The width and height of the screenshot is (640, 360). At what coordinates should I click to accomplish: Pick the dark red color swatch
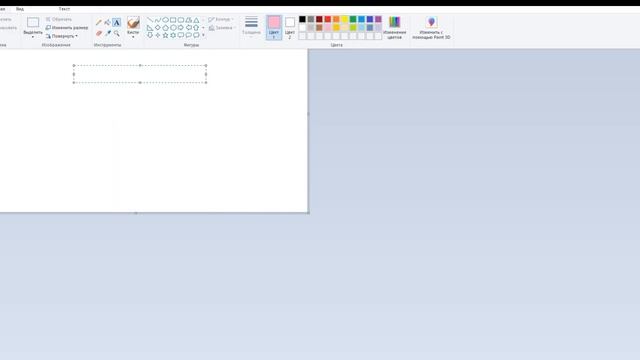319,19
